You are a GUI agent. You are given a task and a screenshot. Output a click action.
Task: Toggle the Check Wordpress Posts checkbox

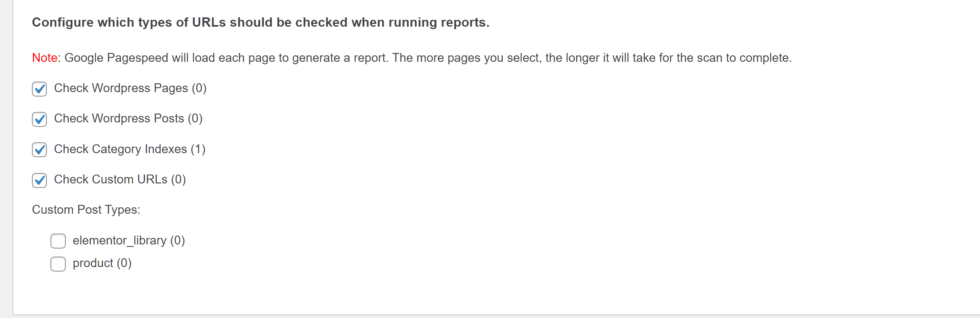click(x=40, y=119)
